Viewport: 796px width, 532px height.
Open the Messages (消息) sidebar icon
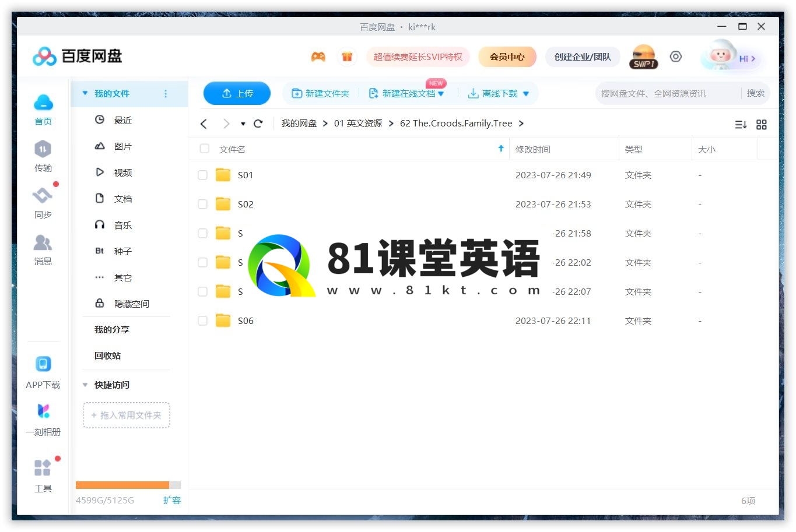pyautogui.click(x=43, y=242)
